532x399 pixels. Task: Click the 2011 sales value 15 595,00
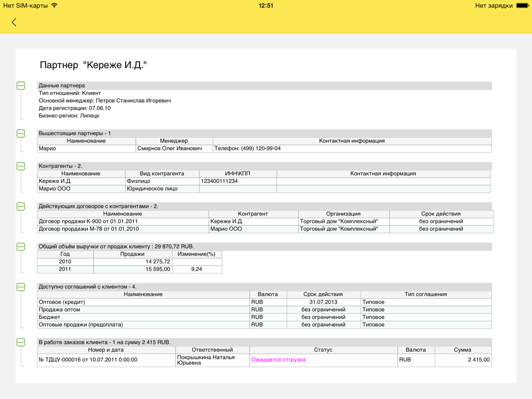pyautogui.click(x=158, y=269)
